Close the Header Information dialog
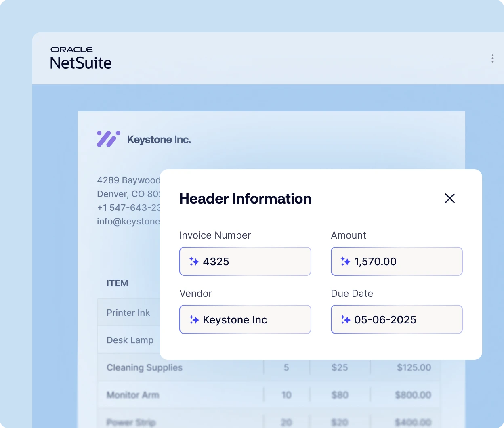Screen dimensions: 504x428 (449, 198)
